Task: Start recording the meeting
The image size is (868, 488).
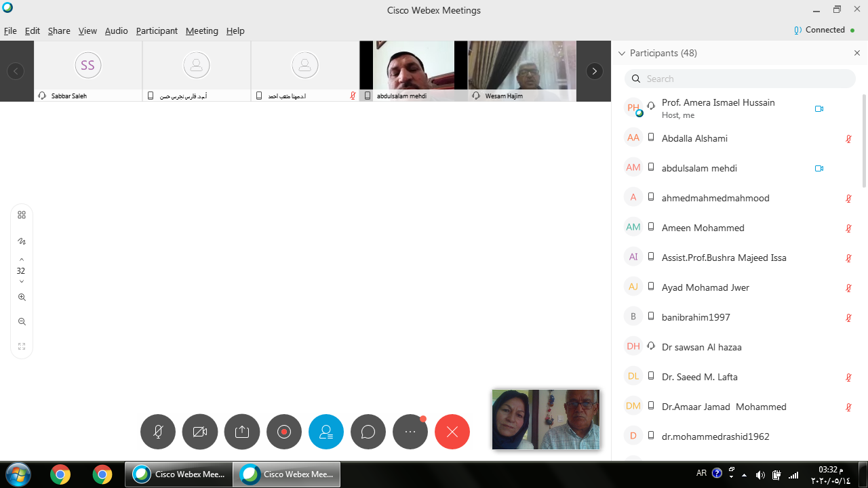Action: point(284,432)
